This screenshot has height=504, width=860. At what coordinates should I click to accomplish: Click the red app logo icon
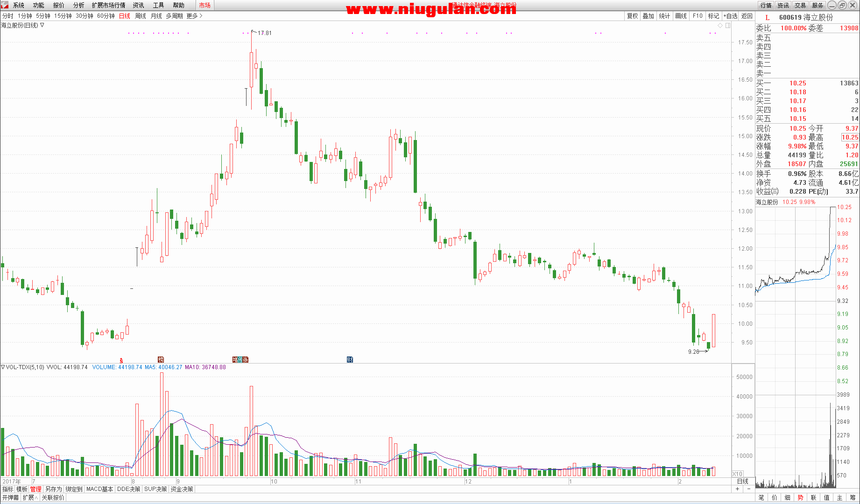5,5
